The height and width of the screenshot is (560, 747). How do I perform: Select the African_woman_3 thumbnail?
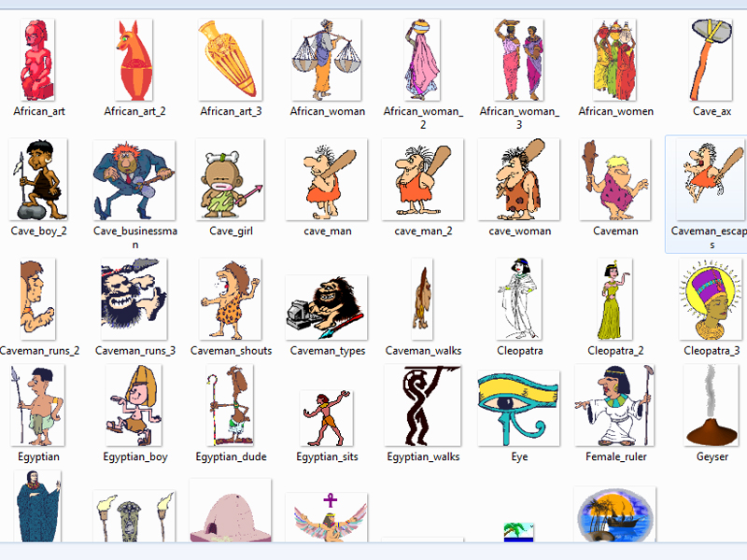click(519, 60)
